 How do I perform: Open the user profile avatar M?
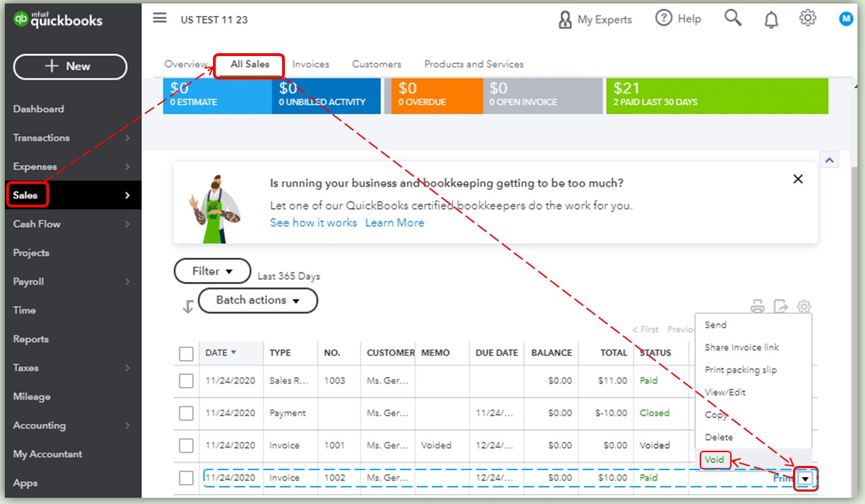pyautogui.click(x=846, y=19)
